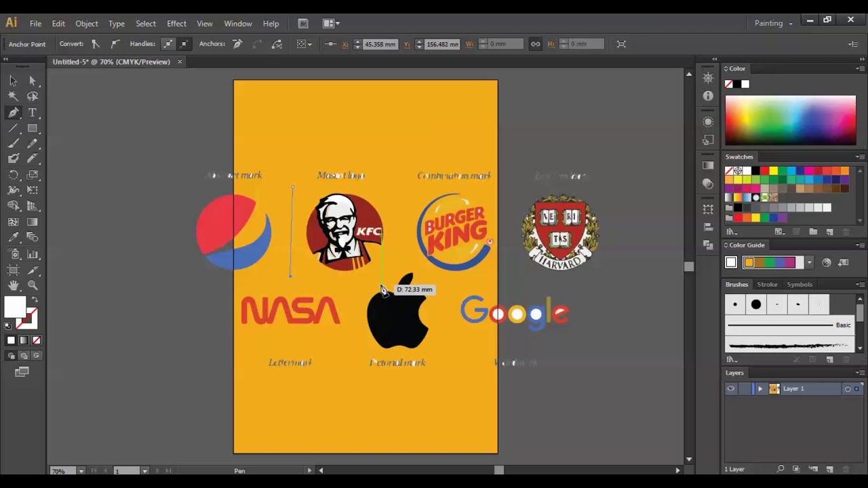Click the color spectrum bar in Color panel

pyautogui.click(x=791, y=120)
